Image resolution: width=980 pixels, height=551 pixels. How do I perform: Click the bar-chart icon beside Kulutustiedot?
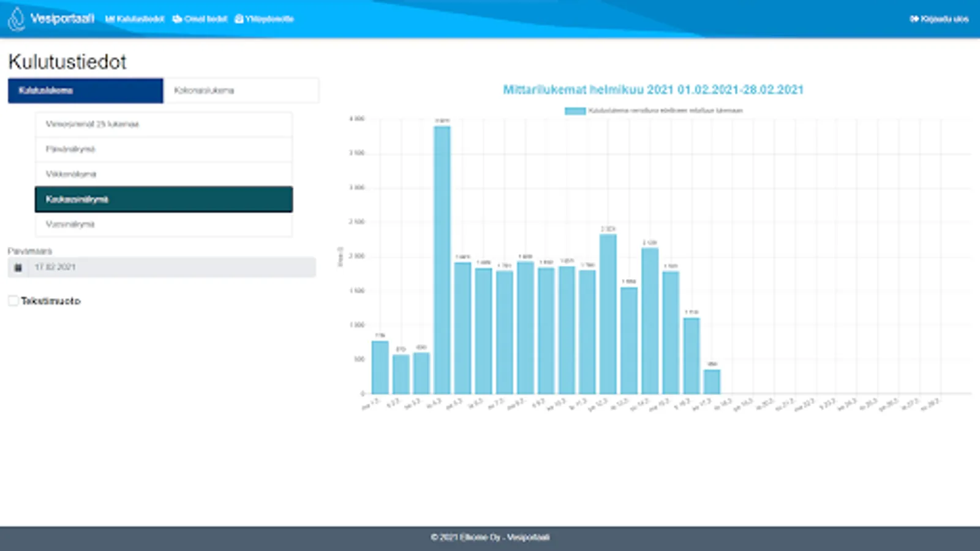(110, 19)
